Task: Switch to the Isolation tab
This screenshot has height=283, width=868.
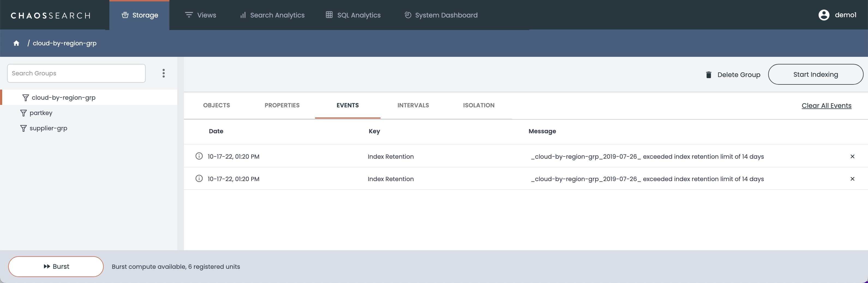Action: click(478, 105)
